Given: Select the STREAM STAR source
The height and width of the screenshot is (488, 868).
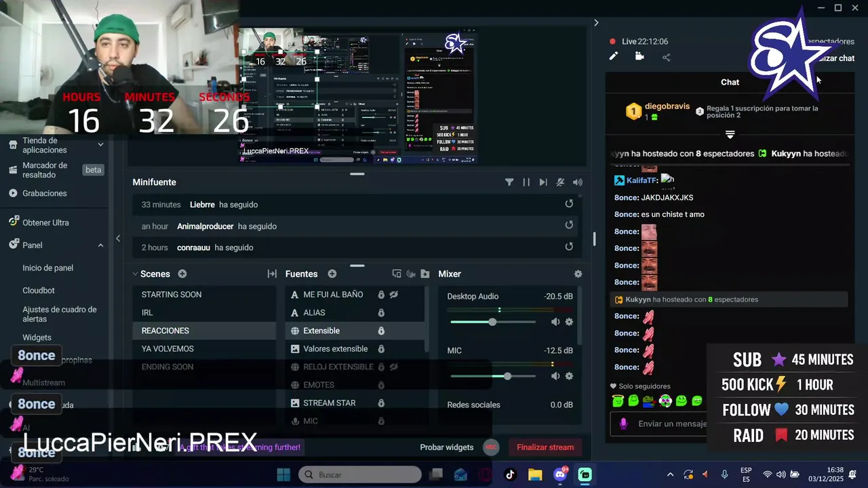Looking at the screenshot, I should click(355, 403).
